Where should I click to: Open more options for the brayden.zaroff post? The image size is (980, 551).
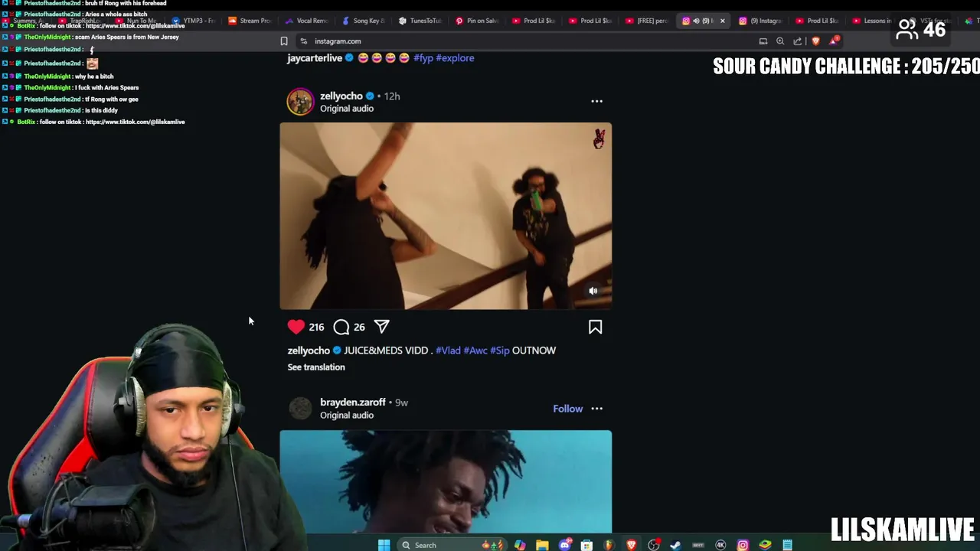click(596, 409)
